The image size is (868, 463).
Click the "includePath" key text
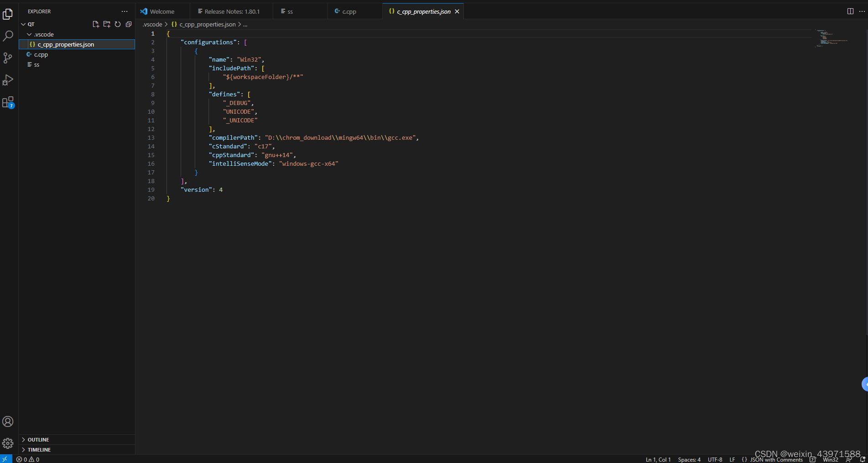tap(232, 68)
